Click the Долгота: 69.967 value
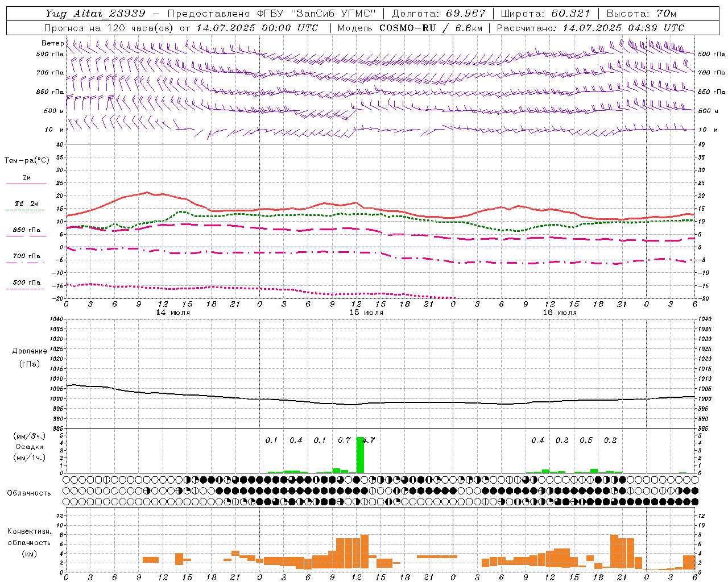Viewport: 728px width, 582px height. click(x=439, y=14)
